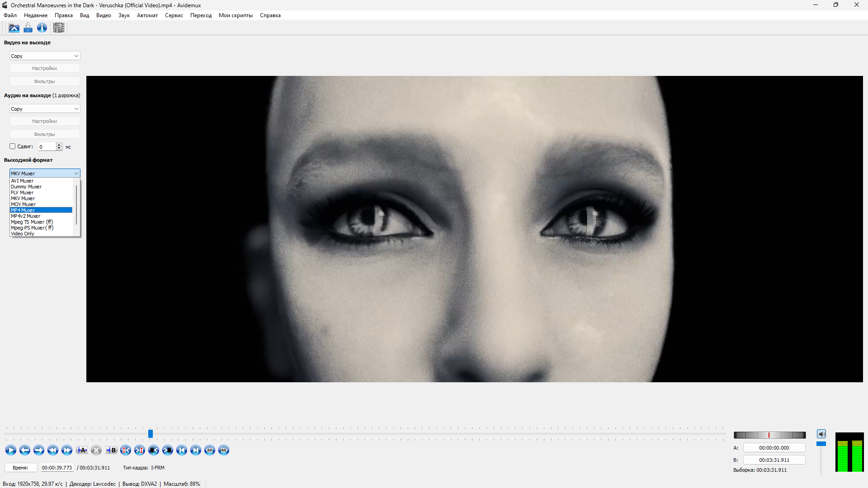The width and height of the screenshot is (868, 488).
Task: Jump to first frame icon
Action: 182,450
